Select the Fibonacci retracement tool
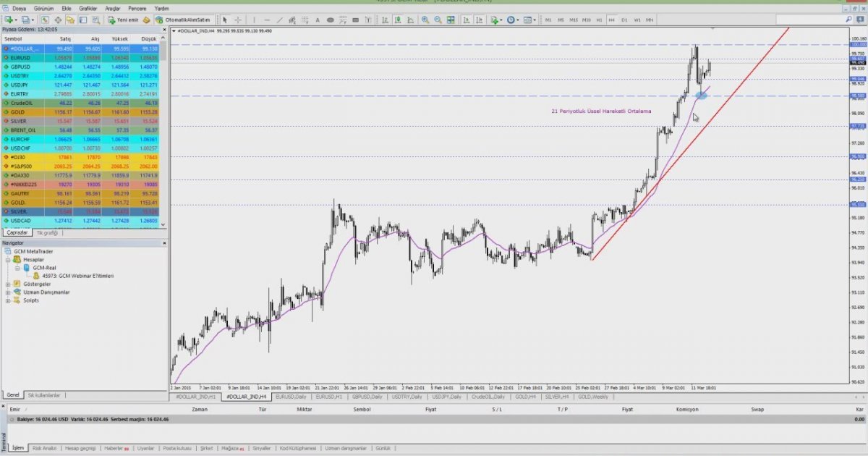The height and width of the screenshot is (456, 868). [x=306, y=20]
